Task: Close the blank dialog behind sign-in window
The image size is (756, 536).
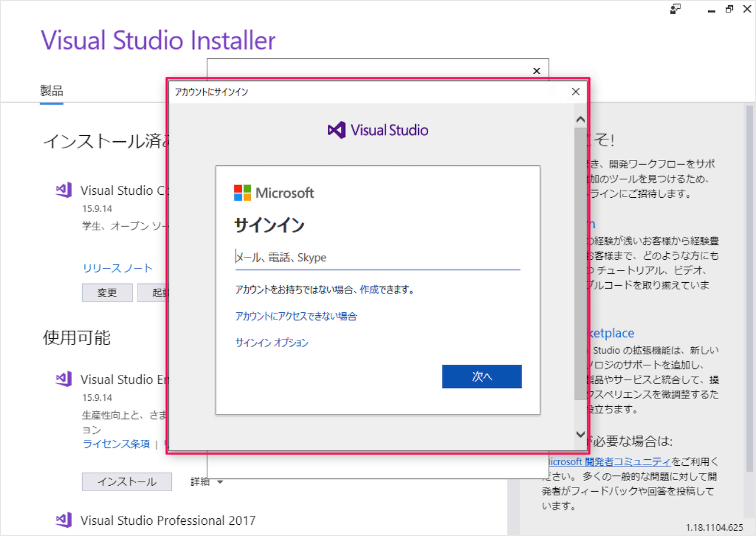Action: coord(536,71)
